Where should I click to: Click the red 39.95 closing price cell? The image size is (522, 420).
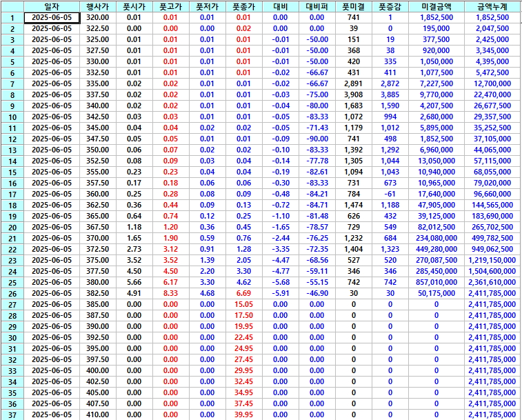(x=243, y=414)
